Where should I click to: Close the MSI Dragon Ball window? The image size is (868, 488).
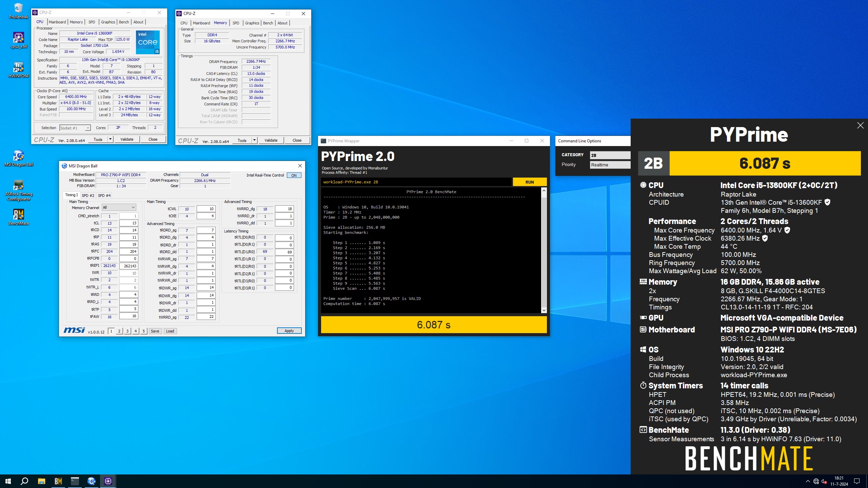click(300, 166)
